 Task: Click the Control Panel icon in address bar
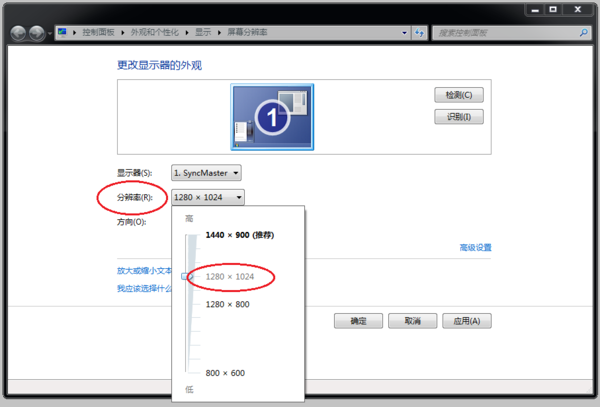[62, 33]
